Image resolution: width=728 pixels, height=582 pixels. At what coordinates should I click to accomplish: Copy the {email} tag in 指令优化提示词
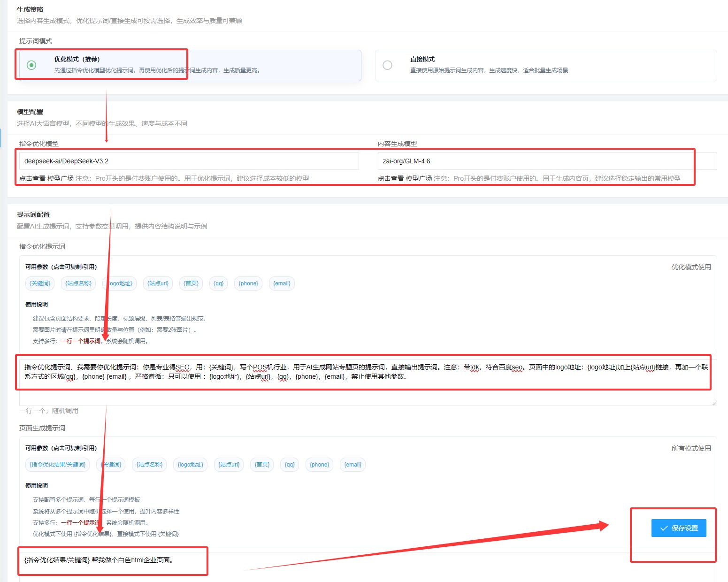[282, 283]
